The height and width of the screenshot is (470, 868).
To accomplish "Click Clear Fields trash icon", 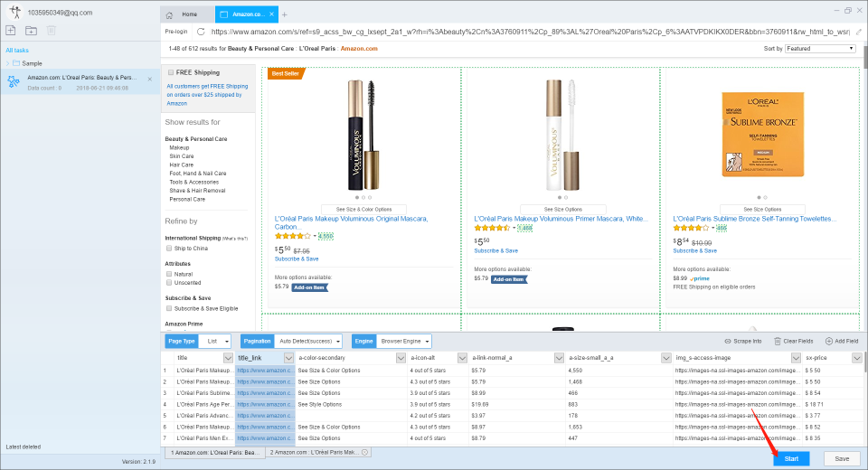I will 778,341.
